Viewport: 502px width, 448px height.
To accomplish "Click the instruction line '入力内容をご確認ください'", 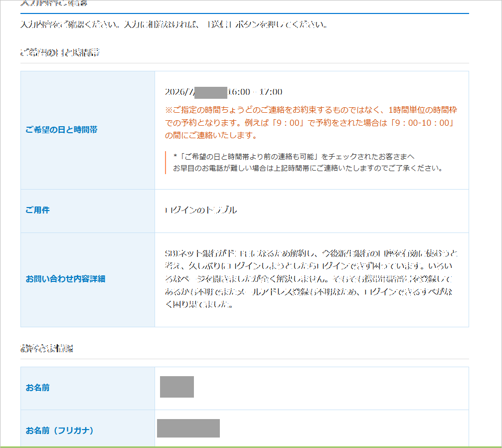I will point(173,24).
